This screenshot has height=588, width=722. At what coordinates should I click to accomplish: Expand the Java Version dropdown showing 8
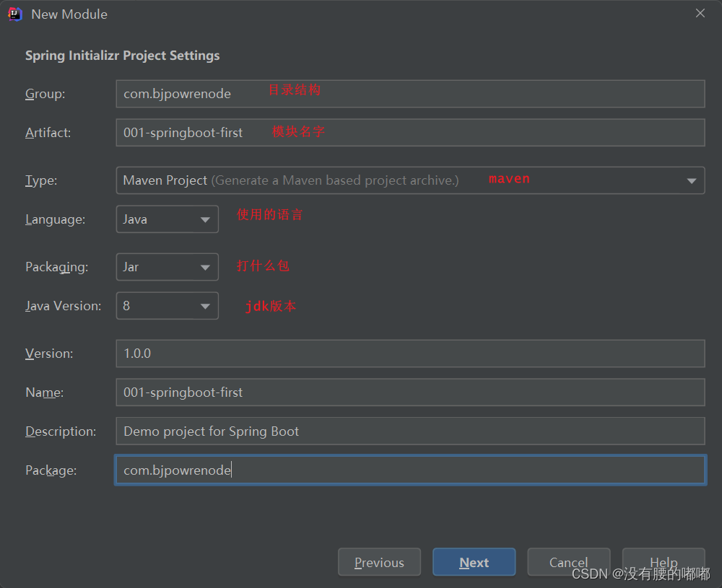click(168, 305)
